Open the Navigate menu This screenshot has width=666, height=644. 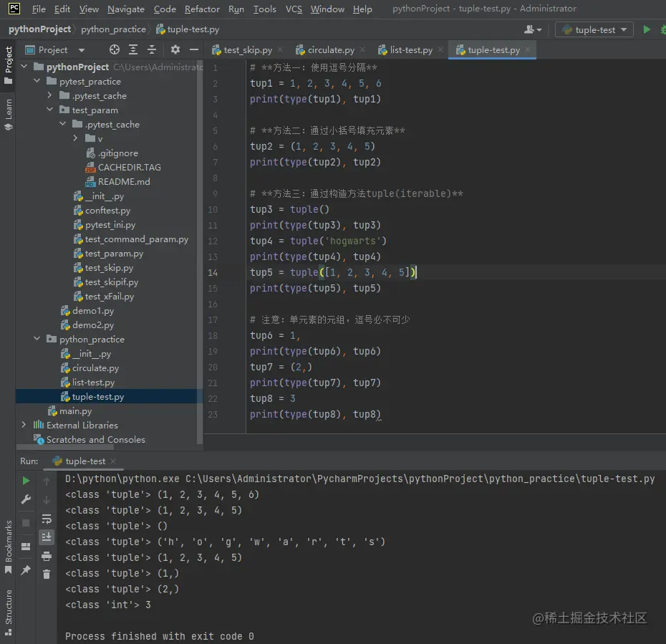(126, 9)
